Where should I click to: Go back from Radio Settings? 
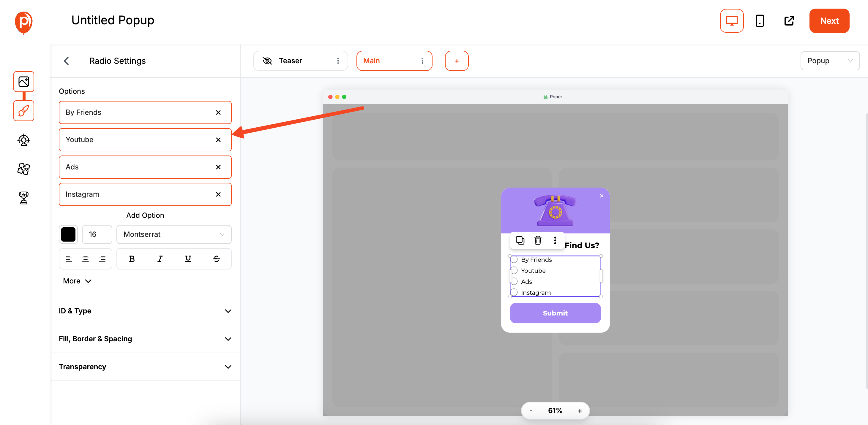click(67, 61)
